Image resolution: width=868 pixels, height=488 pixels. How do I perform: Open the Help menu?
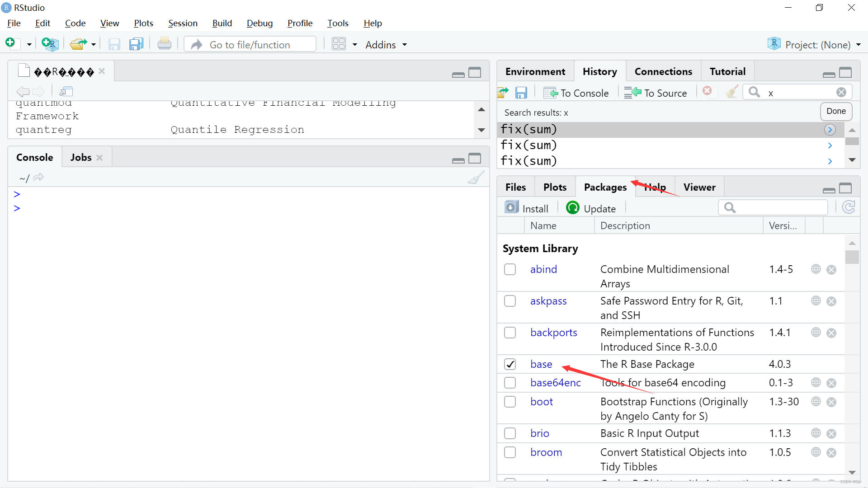(x=372, y=23)
